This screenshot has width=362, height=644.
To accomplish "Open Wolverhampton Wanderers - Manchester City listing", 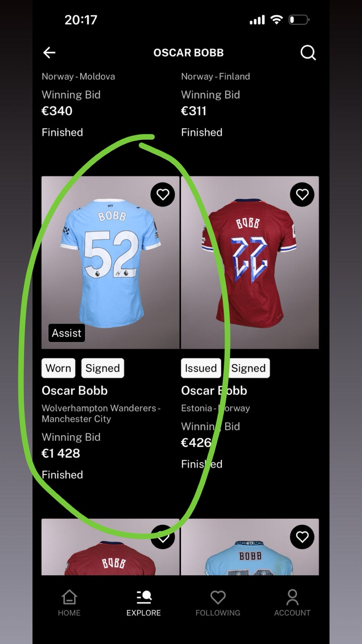I will tap(101, 413).
